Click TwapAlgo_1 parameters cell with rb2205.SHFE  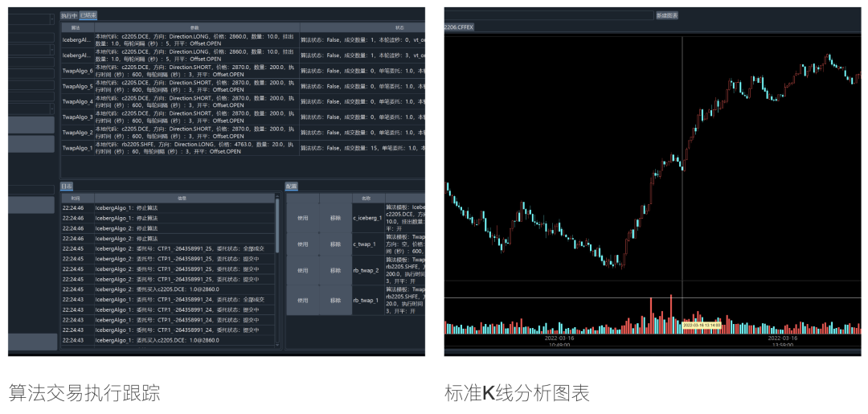coord(197,148)
